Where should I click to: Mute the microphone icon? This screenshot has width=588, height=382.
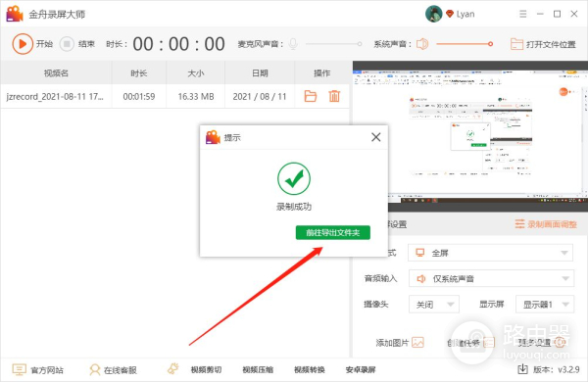(293, 44)
